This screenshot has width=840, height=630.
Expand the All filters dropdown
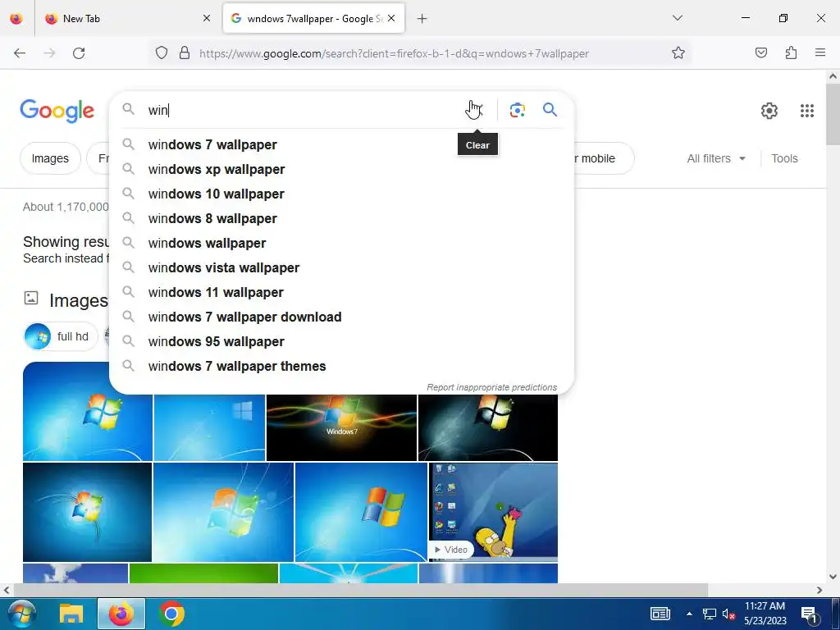pos(715,158)
